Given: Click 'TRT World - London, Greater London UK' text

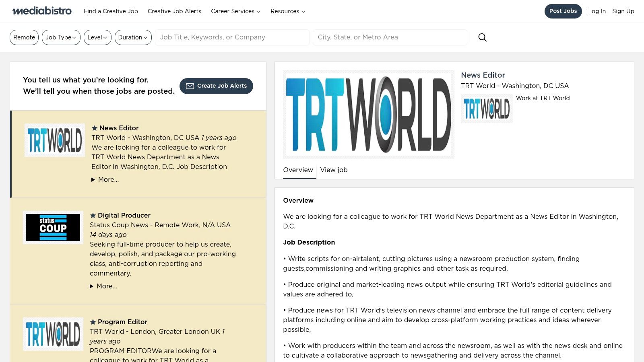Looking at the screenshot, I should click(x=155, y=331).
